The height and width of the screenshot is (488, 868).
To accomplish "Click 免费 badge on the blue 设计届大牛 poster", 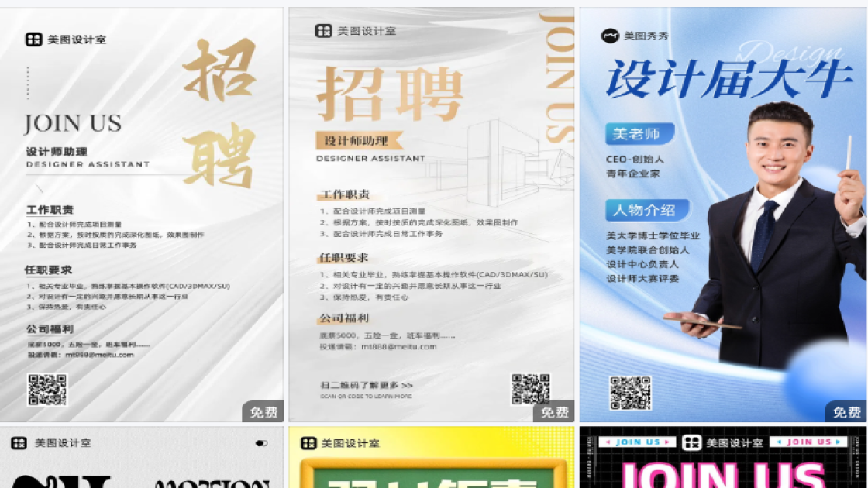I will tap(846, 411).
